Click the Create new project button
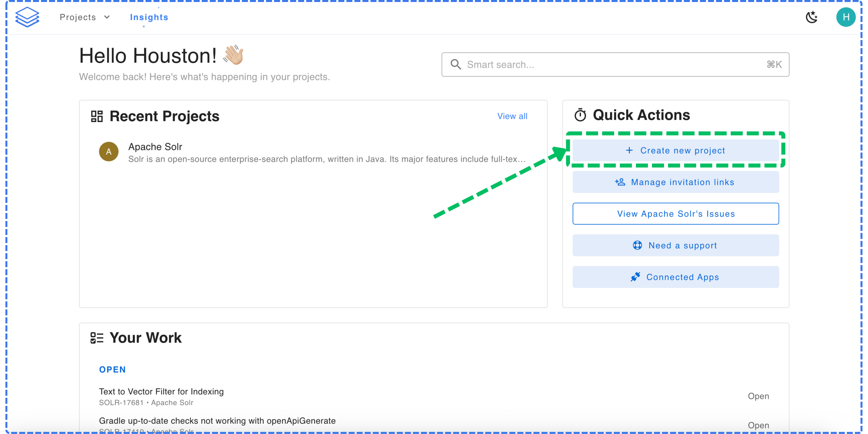Viewport: 868px width, 434px height. pos(676,150)
